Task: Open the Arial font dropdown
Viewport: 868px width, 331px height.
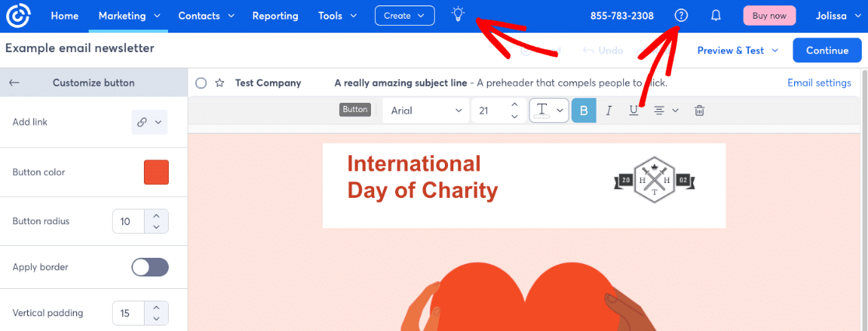Action: coord(425,111)
